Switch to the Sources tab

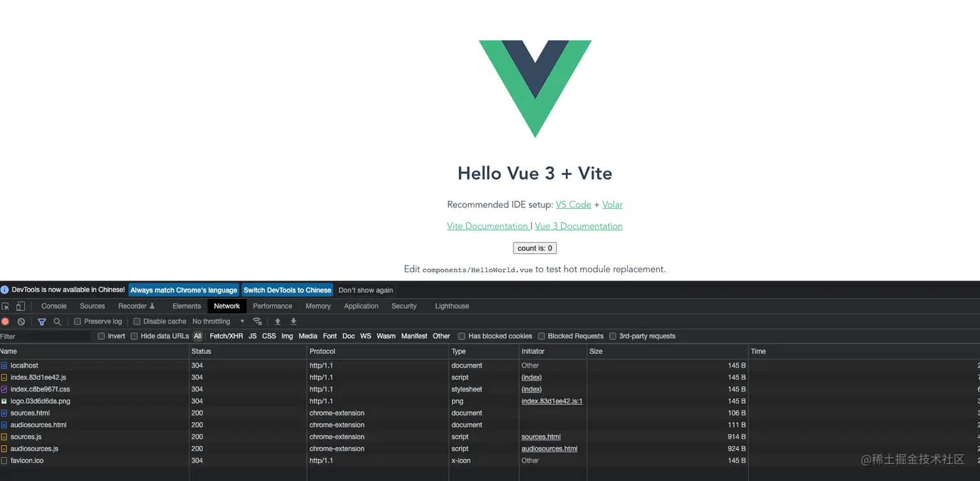pos(92,306)
